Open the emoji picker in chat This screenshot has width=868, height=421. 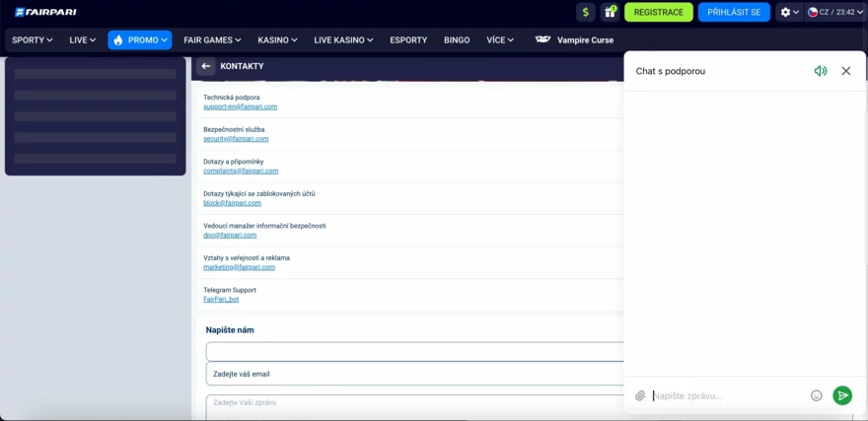(816, 395)
